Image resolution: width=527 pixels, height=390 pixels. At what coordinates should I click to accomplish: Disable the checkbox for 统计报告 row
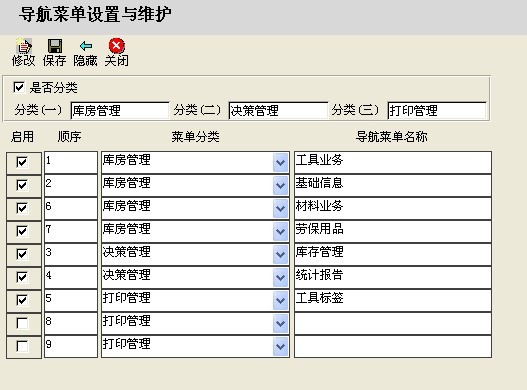point(22,277)
